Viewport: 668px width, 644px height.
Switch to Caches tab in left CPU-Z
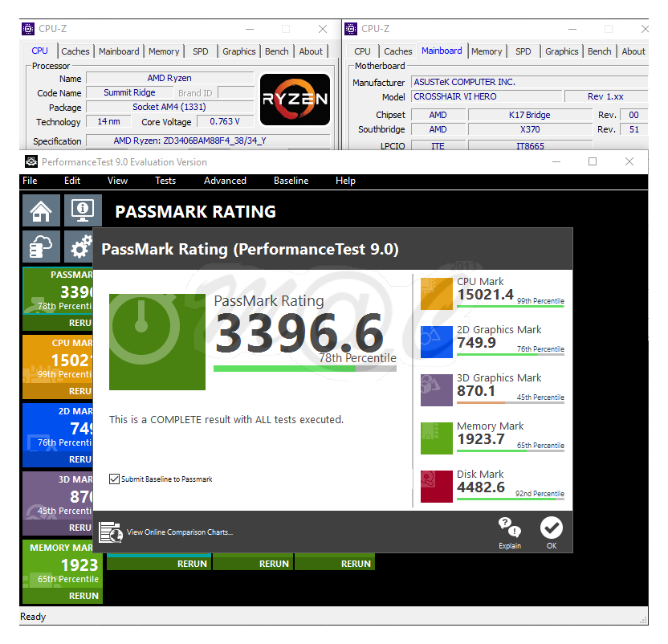pyautogui.click(x=75, y=51)
